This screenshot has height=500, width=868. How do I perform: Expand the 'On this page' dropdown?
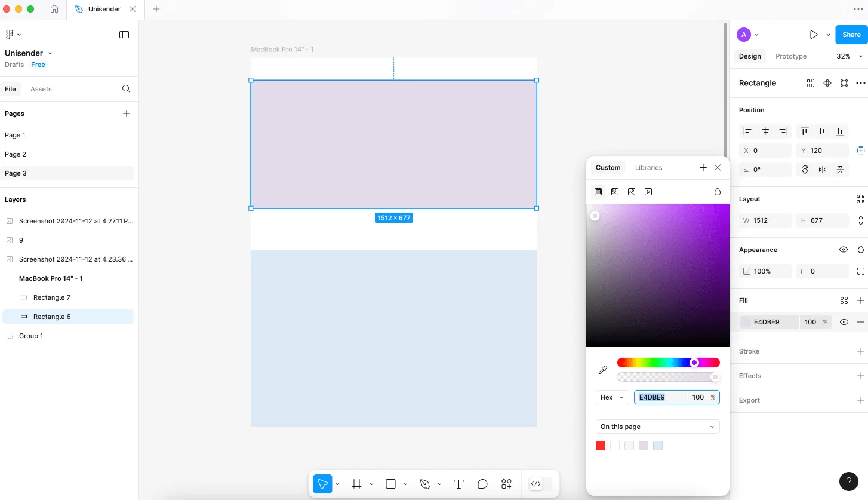click(x=657, y=427)
